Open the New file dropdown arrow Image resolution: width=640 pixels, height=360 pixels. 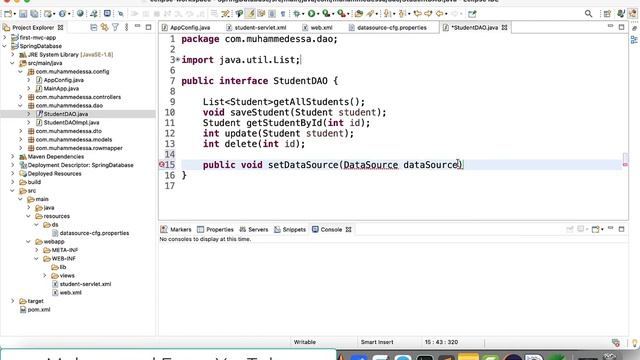(x=14, y=14)
